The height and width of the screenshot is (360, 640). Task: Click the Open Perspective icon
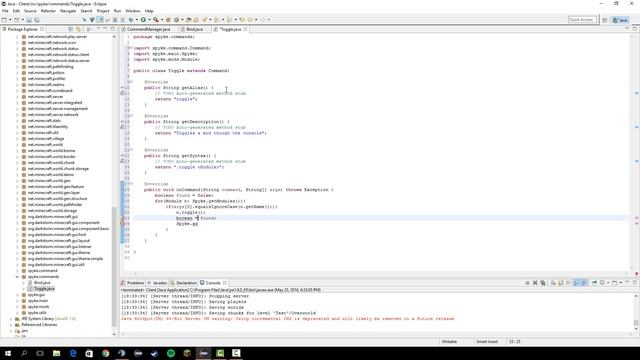click(605, 20)
